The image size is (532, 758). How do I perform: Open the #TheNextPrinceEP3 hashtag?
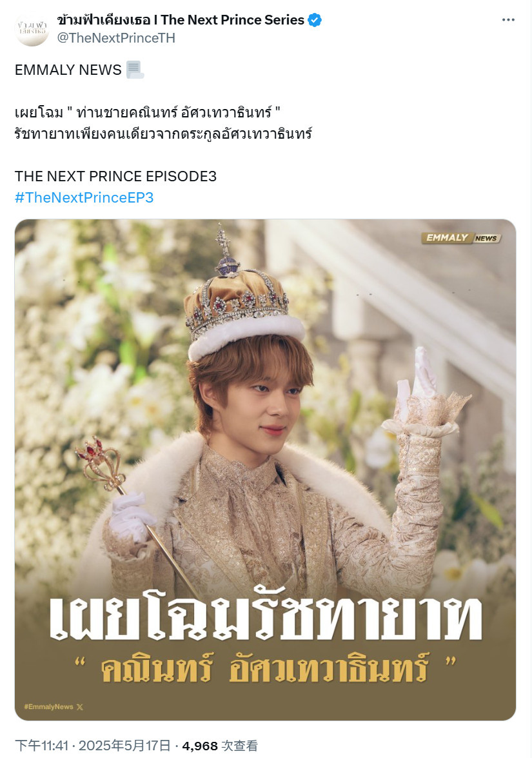click(84, 197)
